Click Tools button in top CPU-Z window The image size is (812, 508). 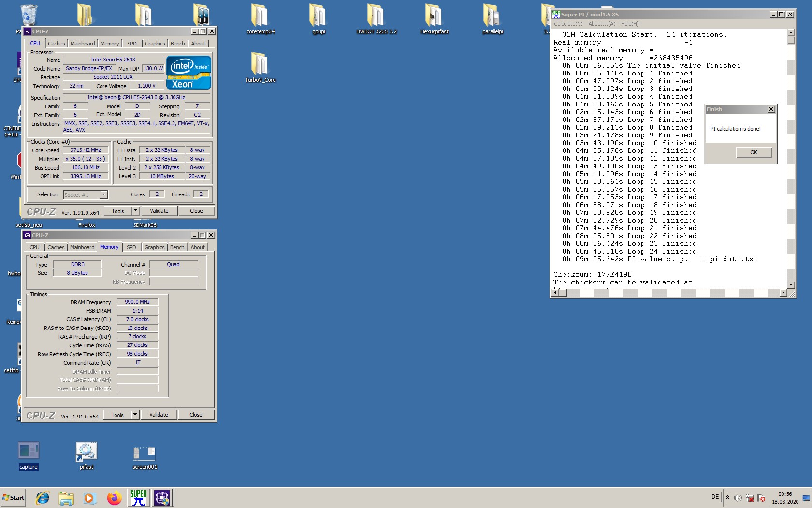click(118, 211)
